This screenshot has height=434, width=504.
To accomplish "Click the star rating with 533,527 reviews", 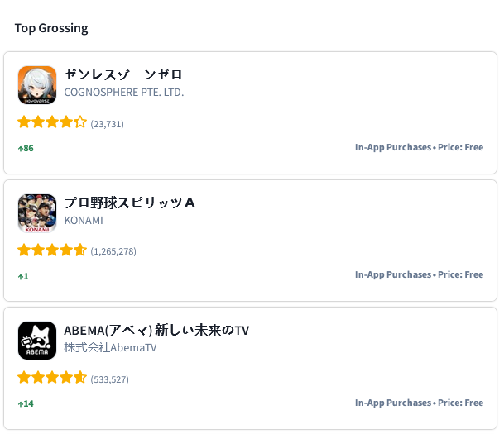I will tap(52, 379).
